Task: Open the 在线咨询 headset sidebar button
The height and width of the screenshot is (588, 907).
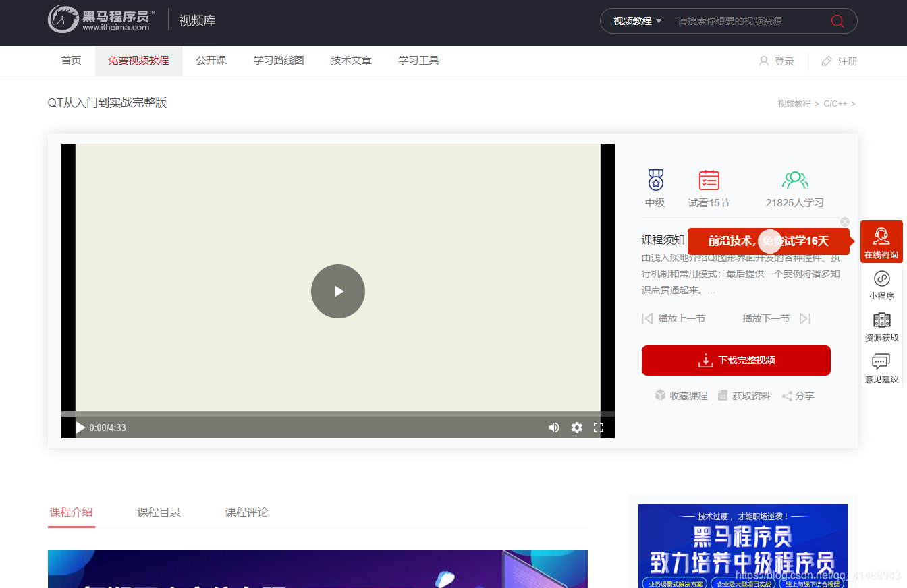Action: pos(881,241)
